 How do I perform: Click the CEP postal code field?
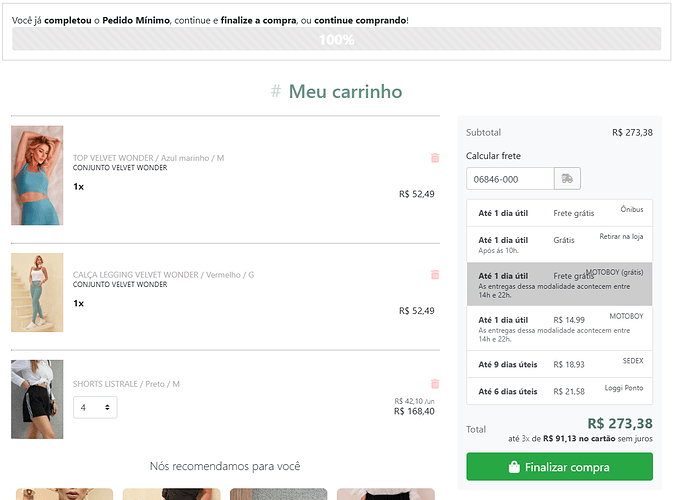point(510,179)
